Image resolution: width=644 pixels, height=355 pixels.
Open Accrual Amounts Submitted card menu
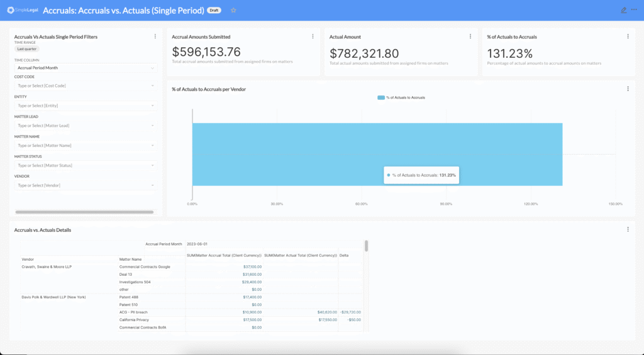pyautogui.click(x=313, y=36)
